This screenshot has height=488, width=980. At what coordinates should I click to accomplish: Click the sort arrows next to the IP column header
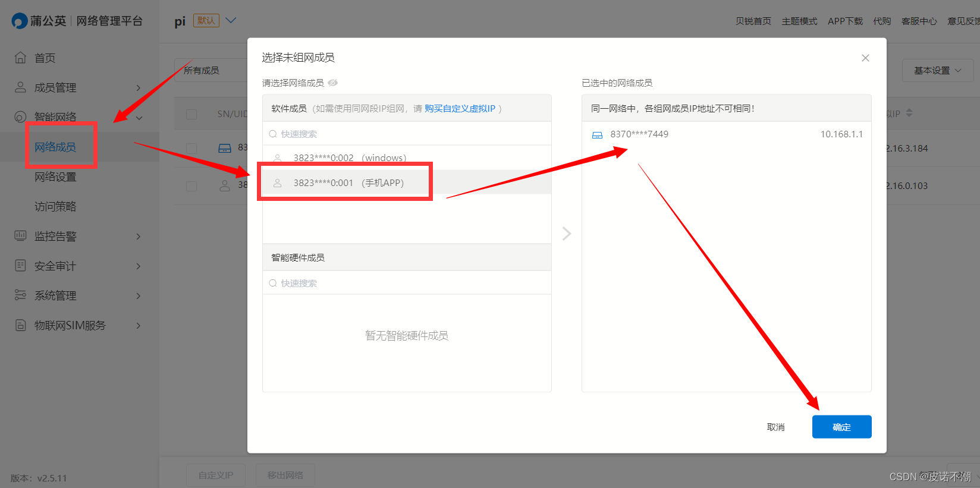coord(909,113)
